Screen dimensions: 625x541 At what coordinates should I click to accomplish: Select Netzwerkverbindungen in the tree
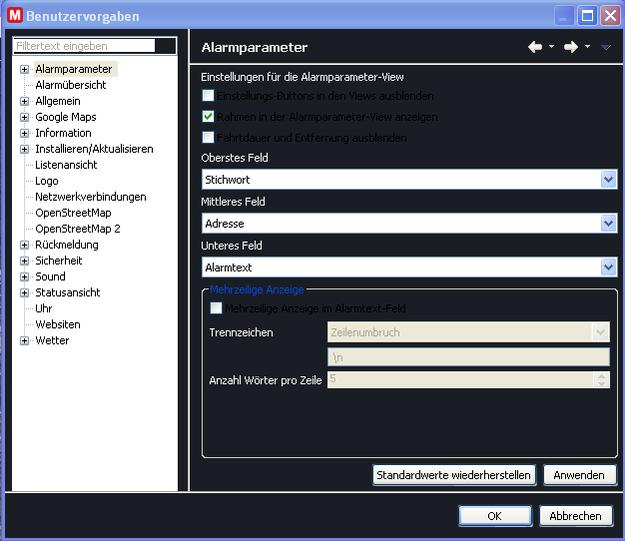[x=90, y=197]
